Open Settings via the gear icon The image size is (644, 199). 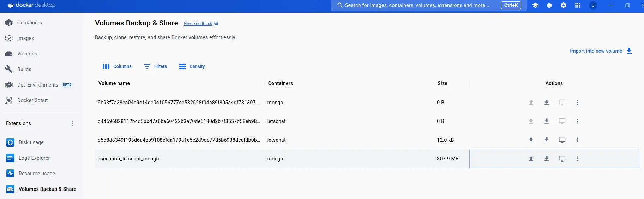(x=564, y=5)
